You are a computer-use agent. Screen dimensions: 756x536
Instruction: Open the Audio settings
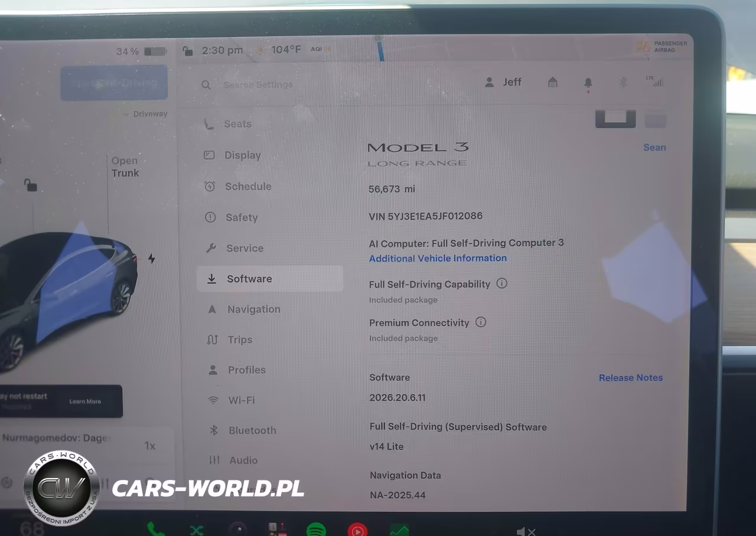coord(233,460)
